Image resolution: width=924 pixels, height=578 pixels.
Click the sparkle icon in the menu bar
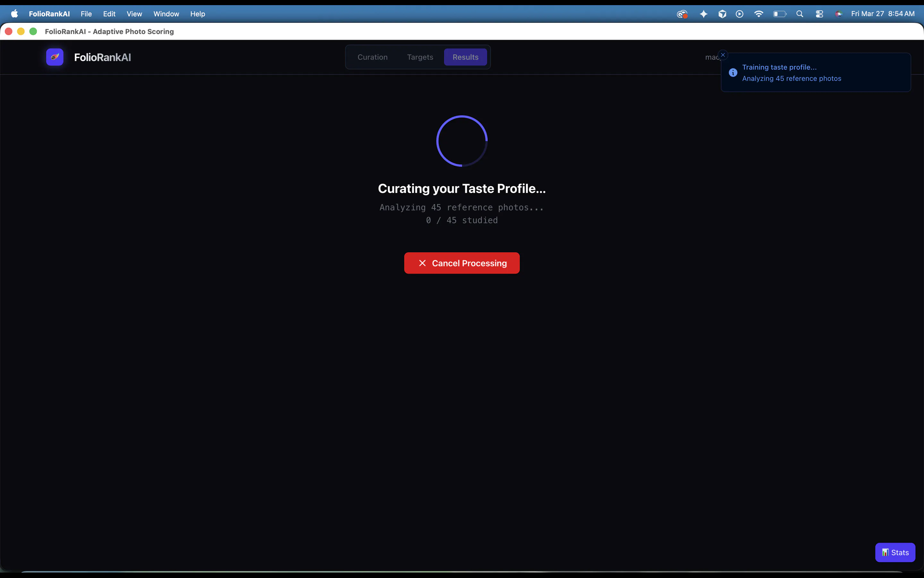(x=703, y=14)
